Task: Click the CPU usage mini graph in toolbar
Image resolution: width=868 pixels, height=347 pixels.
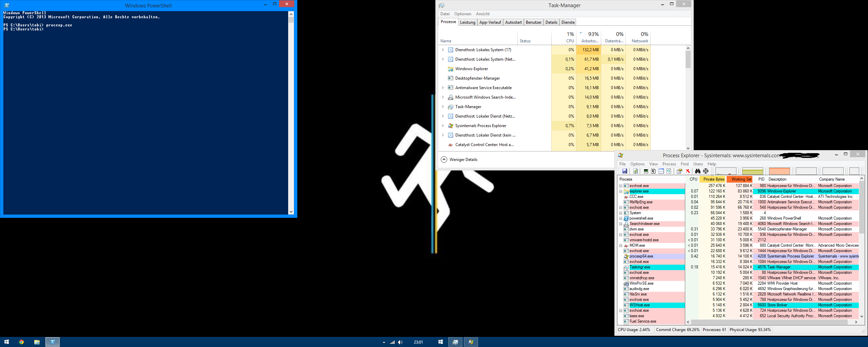Action: 726,171
